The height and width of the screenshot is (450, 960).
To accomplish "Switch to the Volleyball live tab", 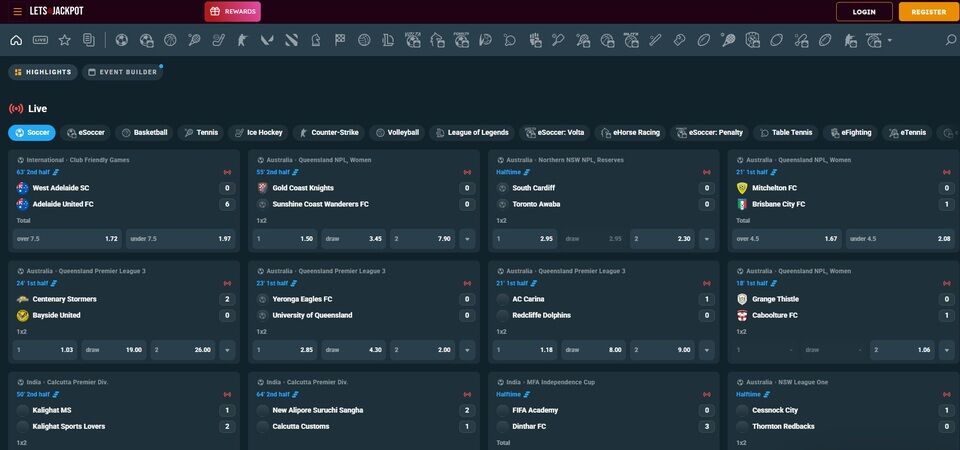I will tap(397, 132).
